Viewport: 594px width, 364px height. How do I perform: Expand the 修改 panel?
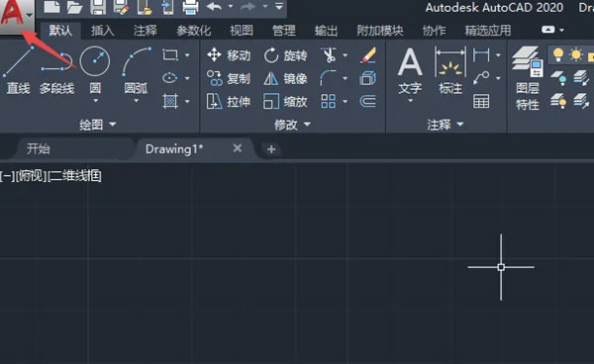coord(292,124)
